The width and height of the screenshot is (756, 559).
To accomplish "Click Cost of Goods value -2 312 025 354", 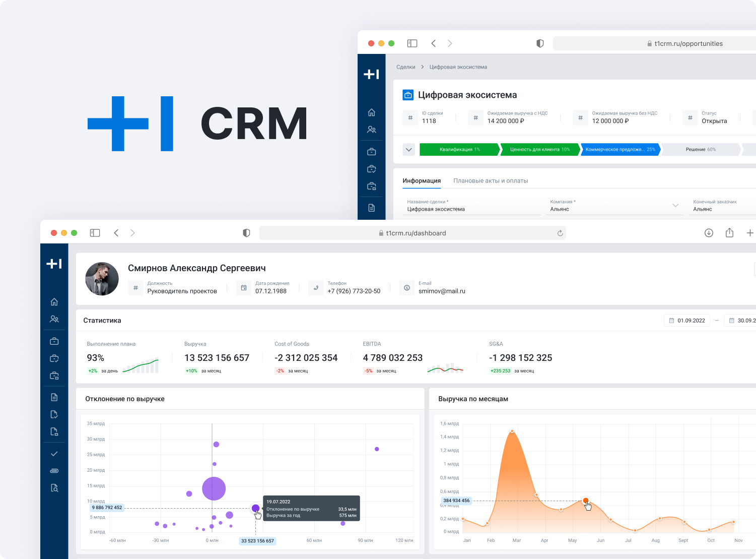I will click(306, 358).
